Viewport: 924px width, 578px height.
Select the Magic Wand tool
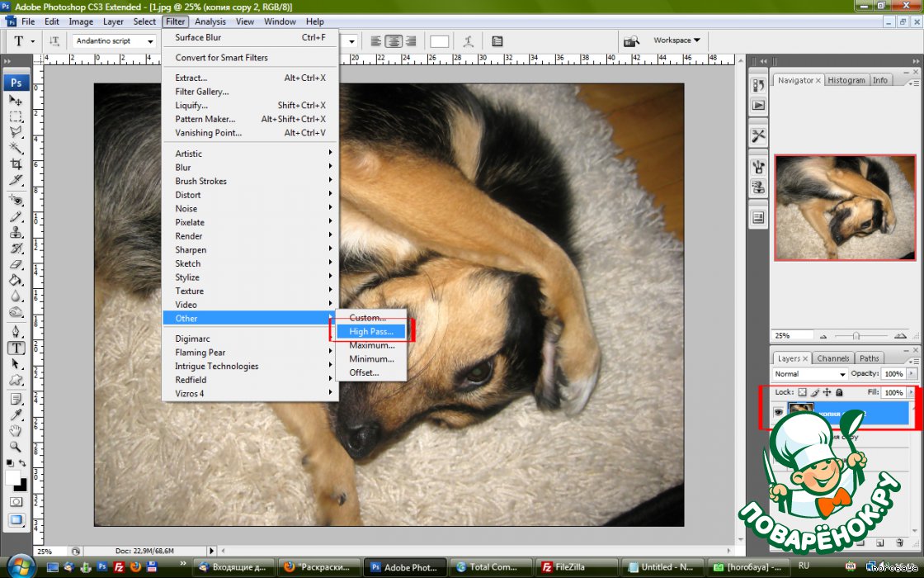point(16,148)
